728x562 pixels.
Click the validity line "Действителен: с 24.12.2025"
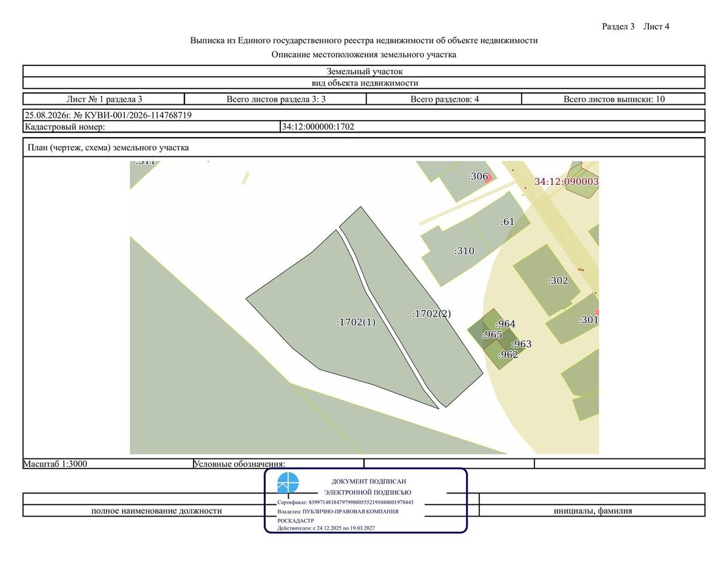coord(326,529)
